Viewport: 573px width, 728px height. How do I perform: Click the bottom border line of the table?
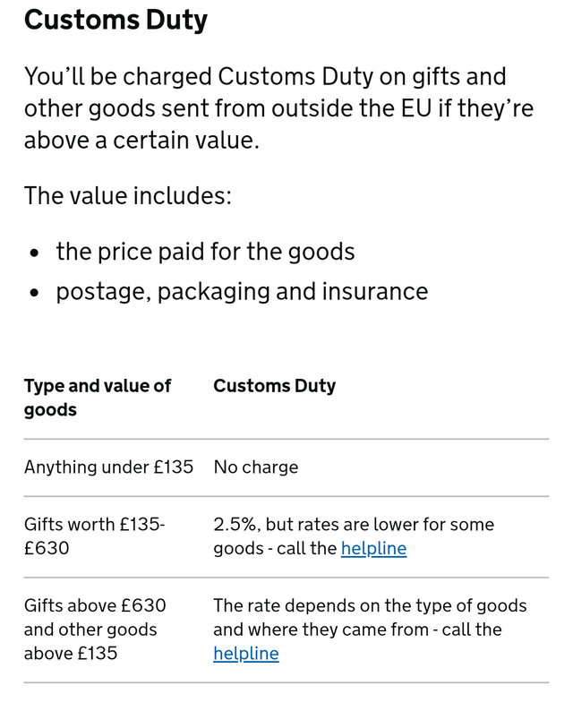coord(286,682)
